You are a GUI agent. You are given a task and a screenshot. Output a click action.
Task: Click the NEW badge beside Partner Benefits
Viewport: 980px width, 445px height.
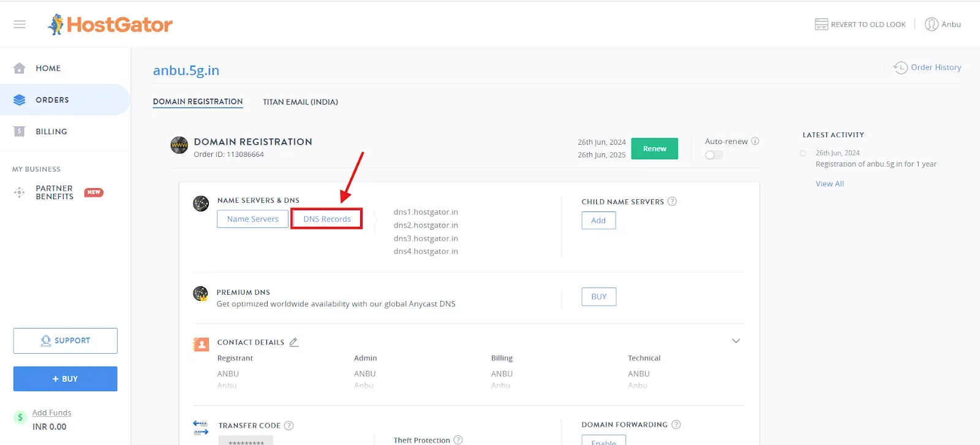point(94,192)
